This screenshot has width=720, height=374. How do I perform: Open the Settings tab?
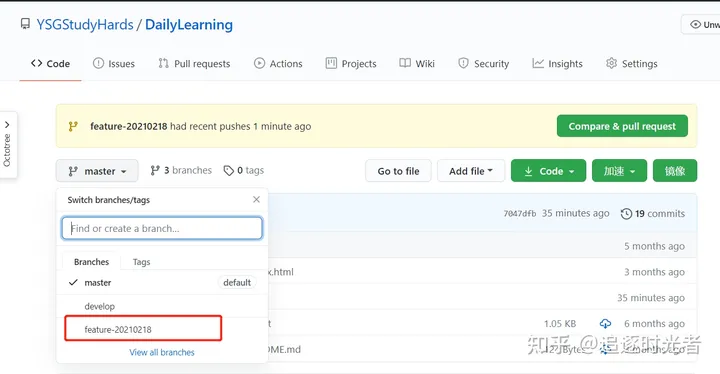click(x=631, y=63)
